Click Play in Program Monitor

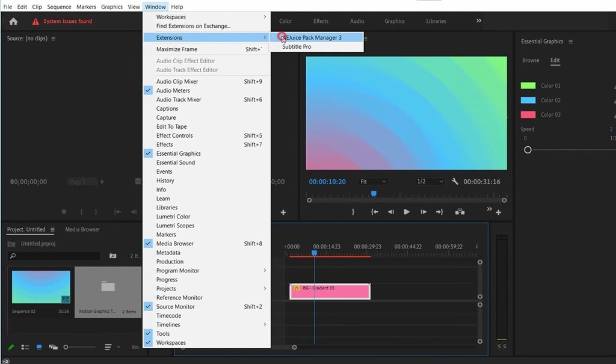pos(407,212)
